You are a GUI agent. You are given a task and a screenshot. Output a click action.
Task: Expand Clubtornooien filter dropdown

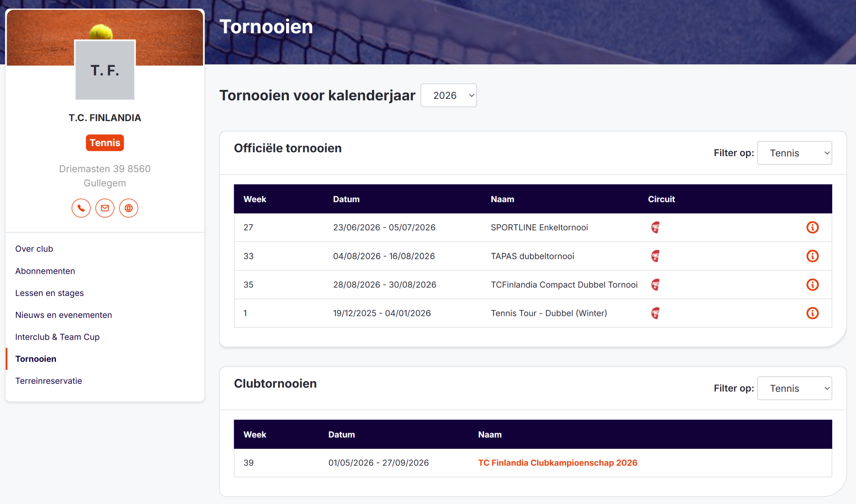pos(794,388)
